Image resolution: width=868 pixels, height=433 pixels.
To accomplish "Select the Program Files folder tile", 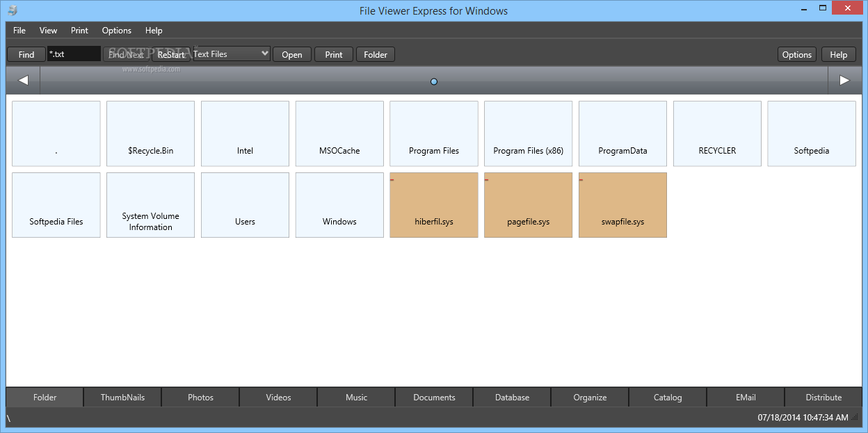I will point(434,133).
